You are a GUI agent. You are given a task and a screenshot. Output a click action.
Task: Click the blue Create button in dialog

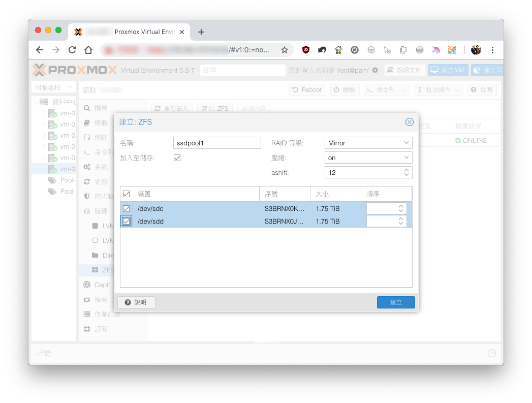click(396, 302)
